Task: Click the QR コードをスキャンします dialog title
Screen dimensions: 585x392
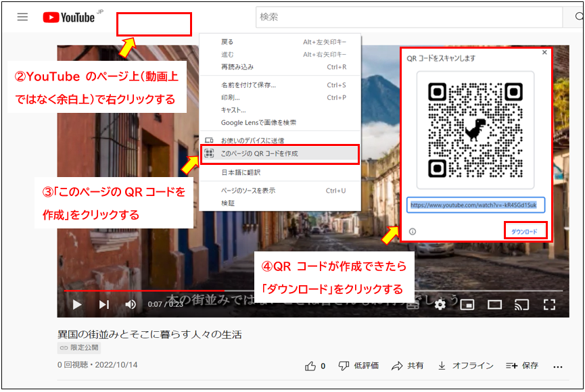Action: (441, 59)
